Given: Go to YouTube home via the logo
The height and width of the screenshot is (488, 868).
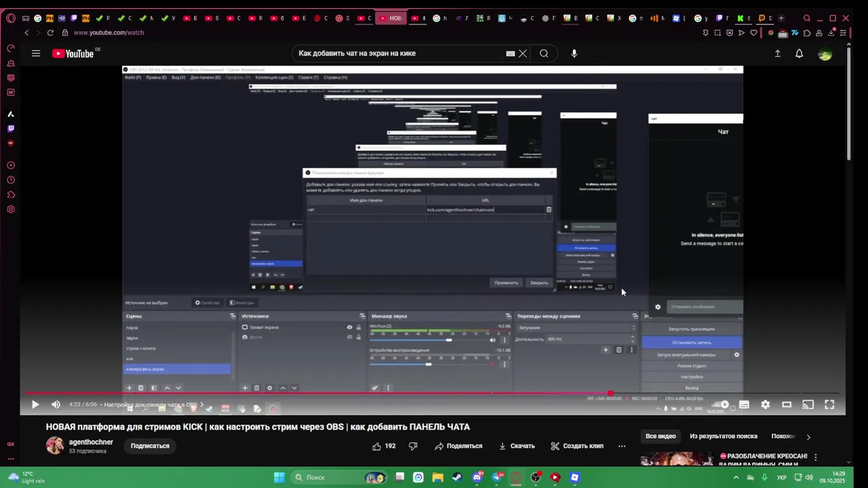Looking at the screenshot, I should [73, 54].
